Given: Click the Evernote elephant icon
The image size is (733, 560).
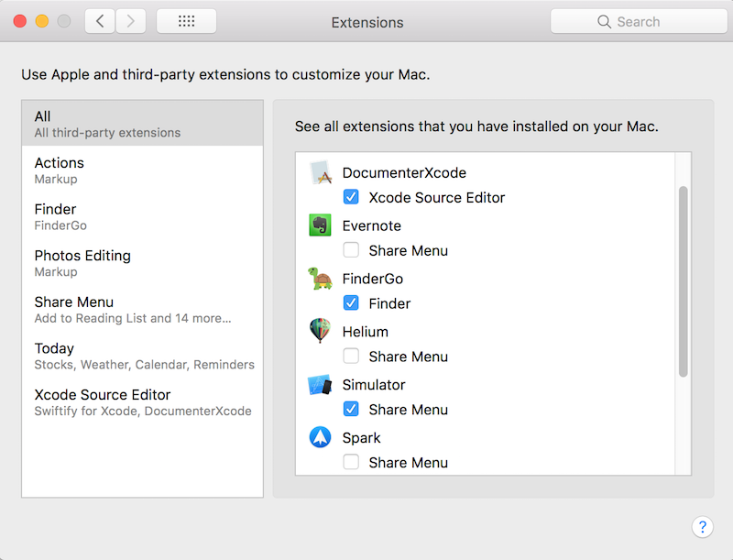Looking at the screenshot, I should (x=320, y=225).
